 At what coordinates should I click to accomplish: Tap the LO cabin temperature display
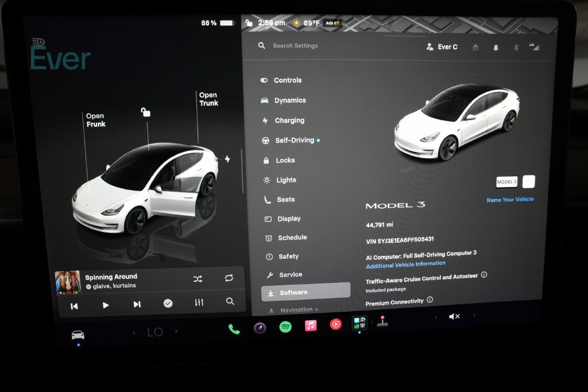click(155, 332)
